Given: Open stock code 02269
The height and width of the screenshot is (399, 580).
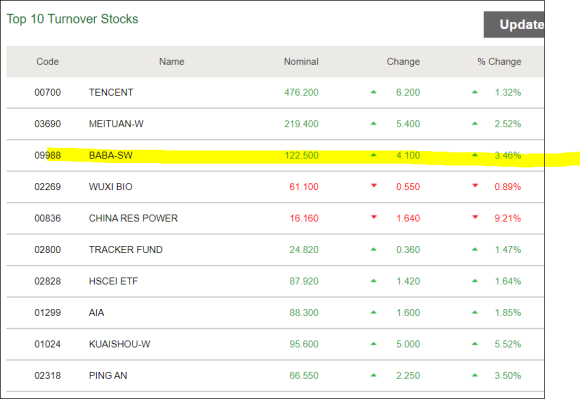Looking at the screenshot, I should click(47, 187).
